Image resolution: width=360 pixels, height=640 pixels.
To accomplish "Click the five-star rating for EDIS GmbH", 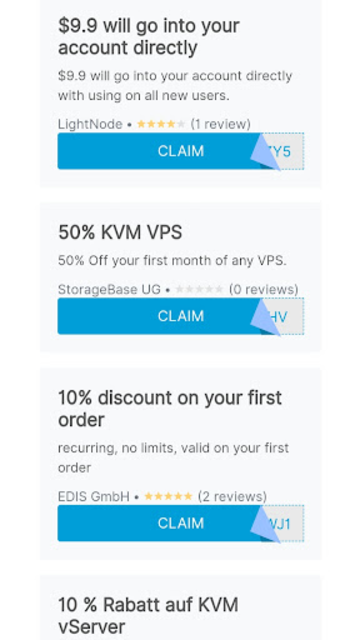I will (x=168, y=497).
